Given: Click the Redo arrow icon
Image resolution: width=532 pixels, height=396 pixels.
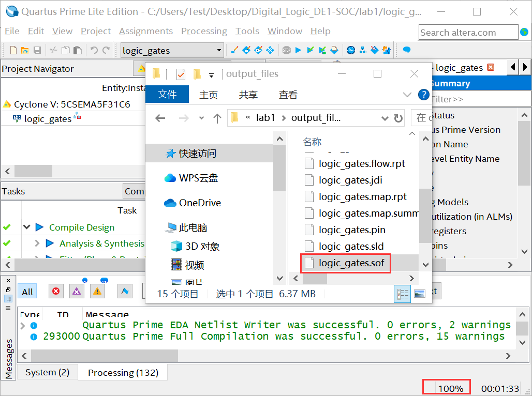Looking at the screenshot, I should (x=106, y=50).
